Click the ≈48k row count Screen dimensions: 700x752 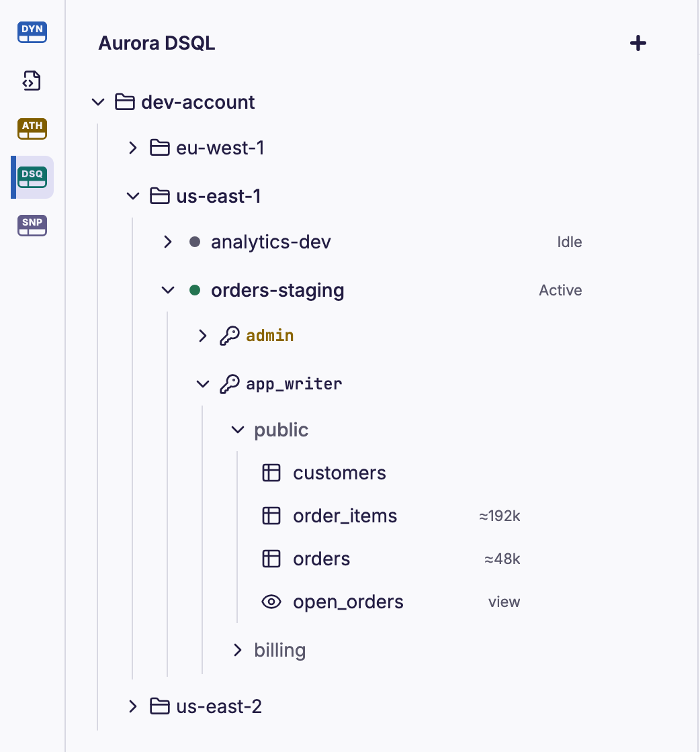502,559
